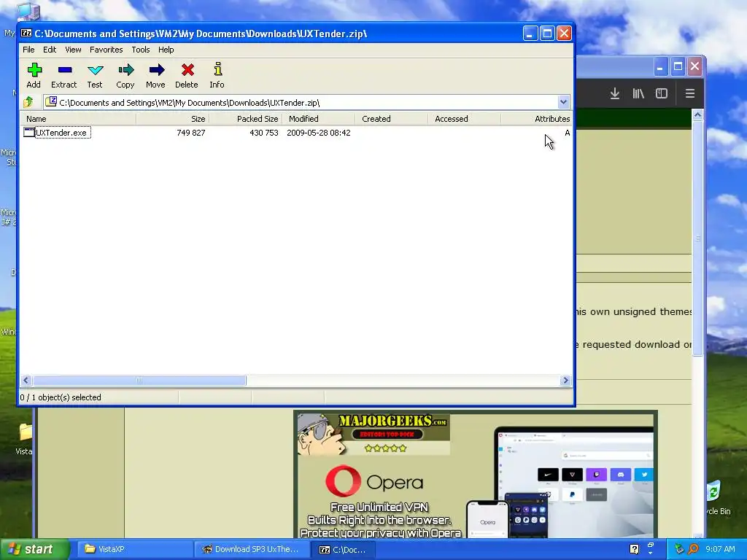Click the orange magnifier tray icon

click(x=693, y=549)
